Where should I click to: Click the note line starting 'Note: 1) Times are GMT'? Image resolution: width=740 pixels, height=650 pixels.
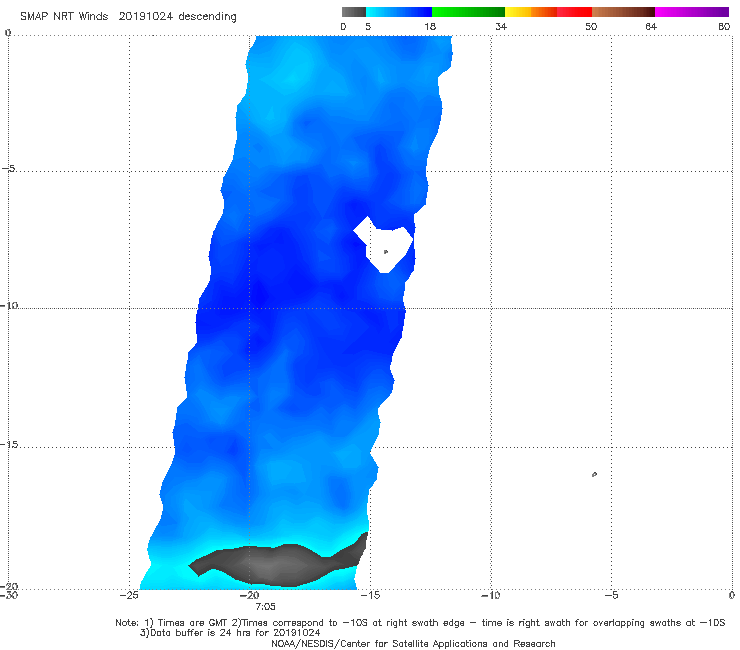coord(420,623)
